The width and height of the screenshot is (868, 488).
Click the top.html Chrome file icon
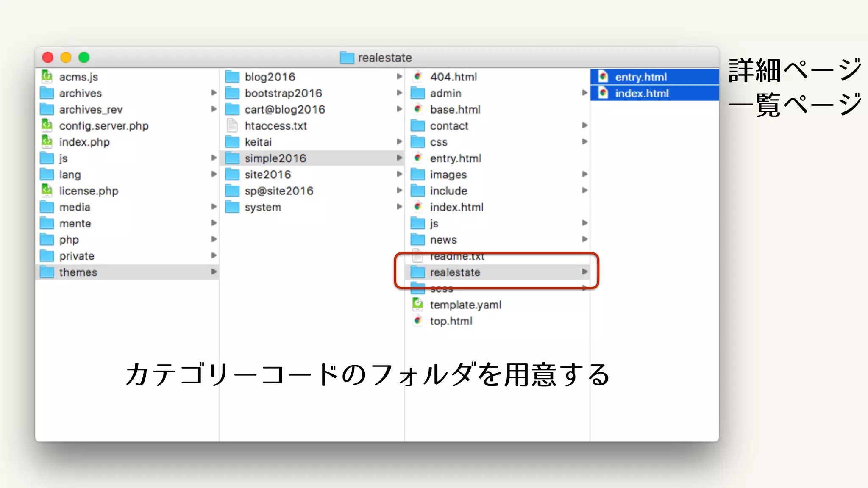tap(418, 321)
